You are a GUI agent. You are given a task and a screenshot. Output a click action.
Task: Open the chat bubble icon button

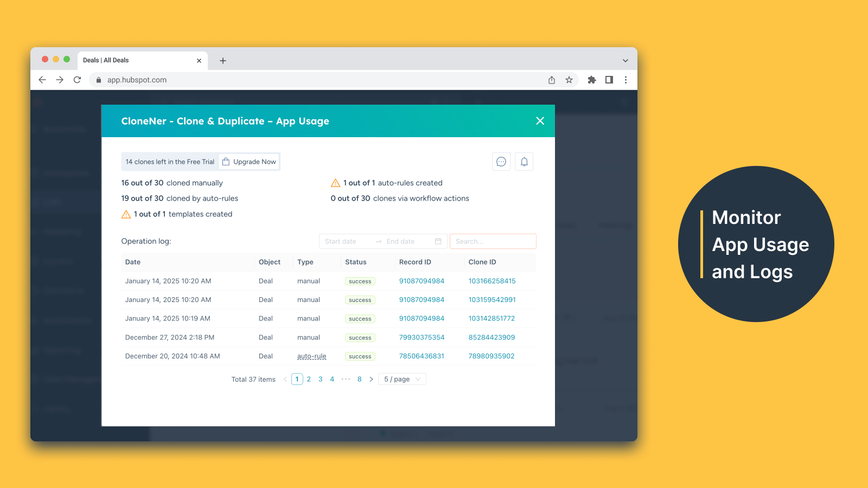(x=501, y=162)
